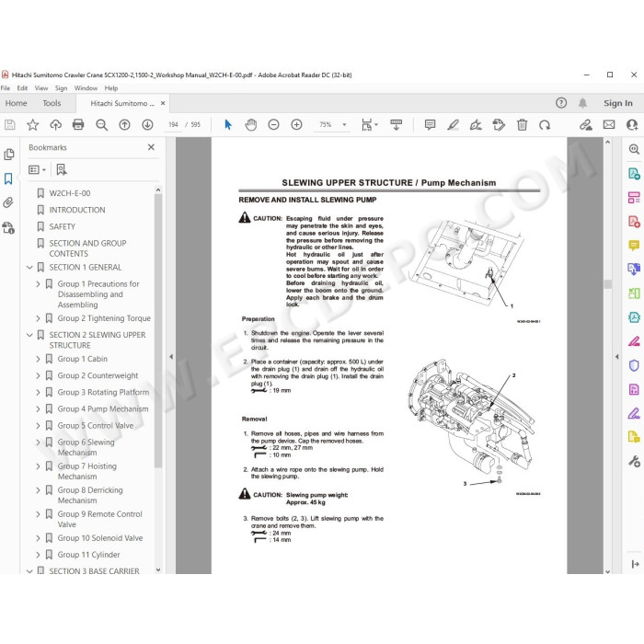The image size is (644, 644).
Task: Open the find text magnifier icon
Action: coord(101,124)
